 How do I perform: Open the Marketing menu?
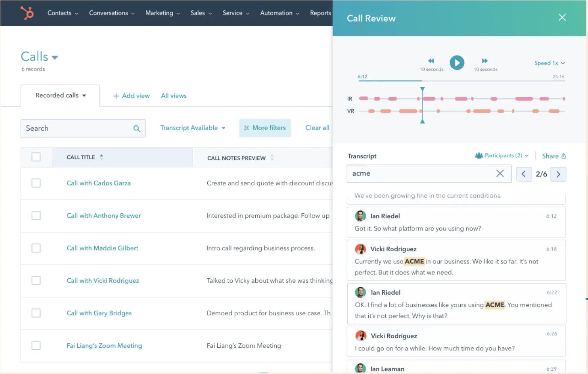[x=163, y=13]
